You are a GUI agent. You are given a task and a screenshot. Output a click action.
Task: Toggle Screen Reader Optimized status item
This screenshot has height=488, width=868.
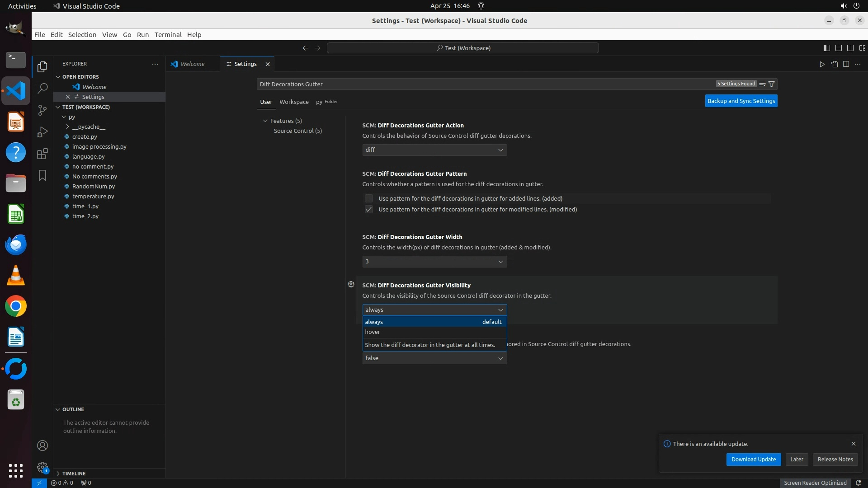pos(815,483)
